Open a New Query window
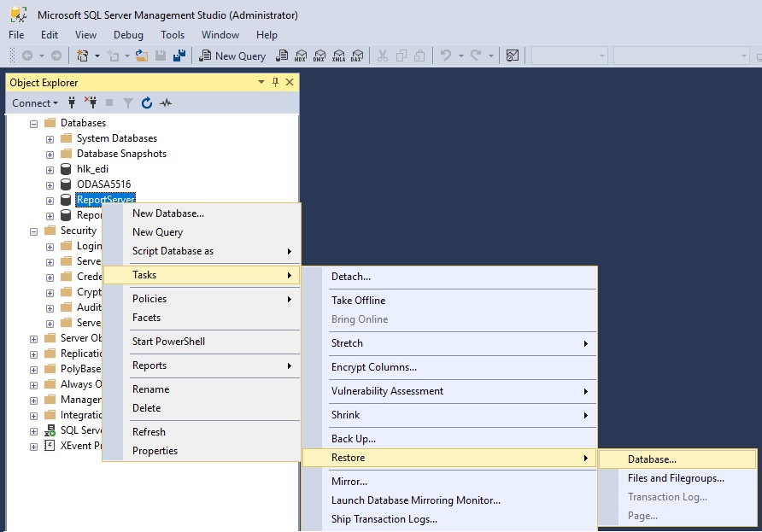The image size is (762, 532). [x=232, y=56]
